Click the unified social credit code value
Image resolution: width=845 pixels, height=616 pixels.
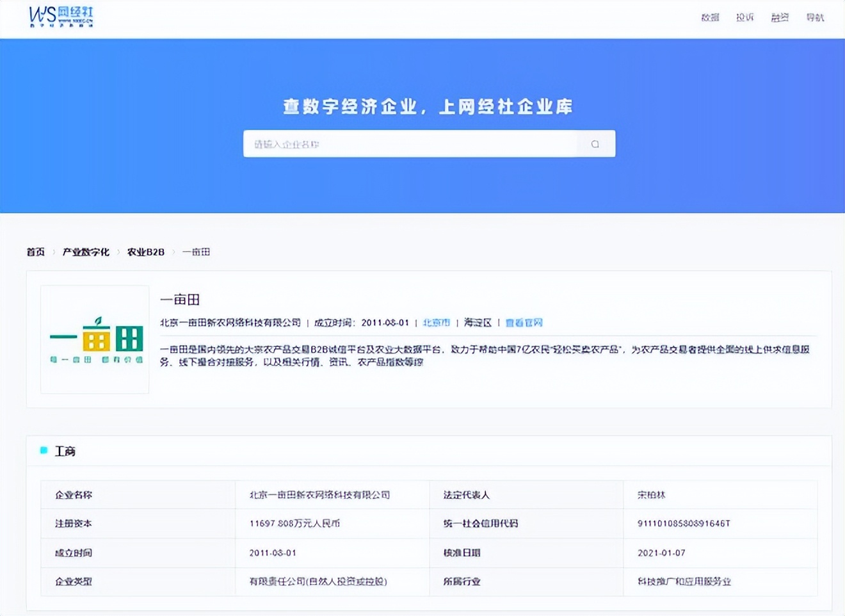click(x=684, y=524)
